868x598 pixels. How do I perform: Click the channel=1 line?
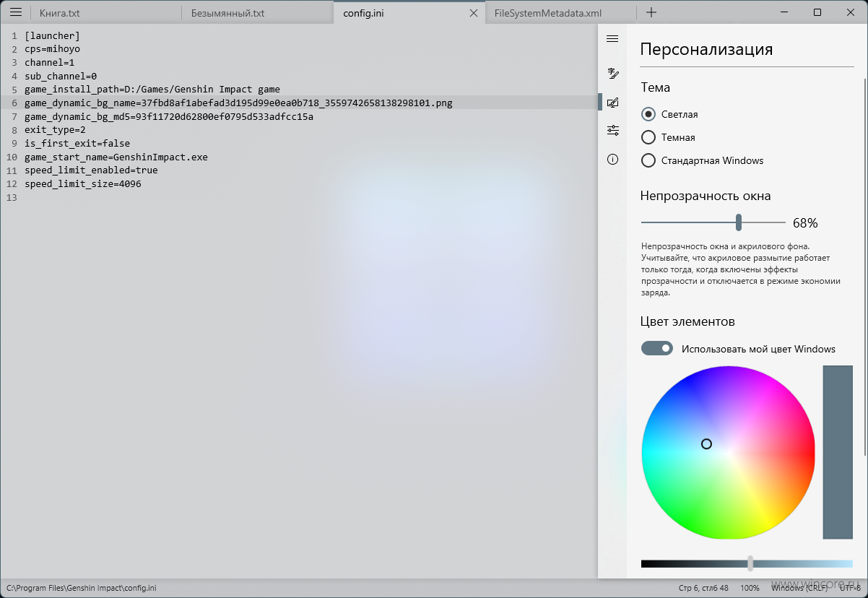49,63
